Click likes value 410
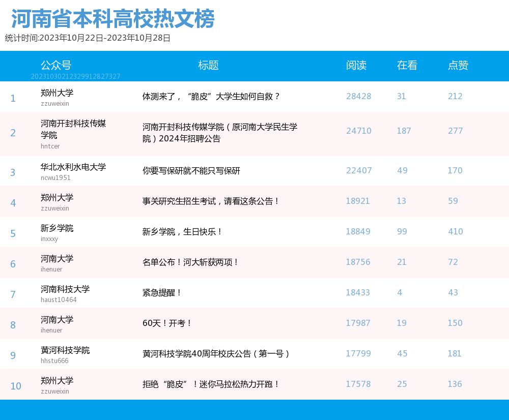 (456, 231)
